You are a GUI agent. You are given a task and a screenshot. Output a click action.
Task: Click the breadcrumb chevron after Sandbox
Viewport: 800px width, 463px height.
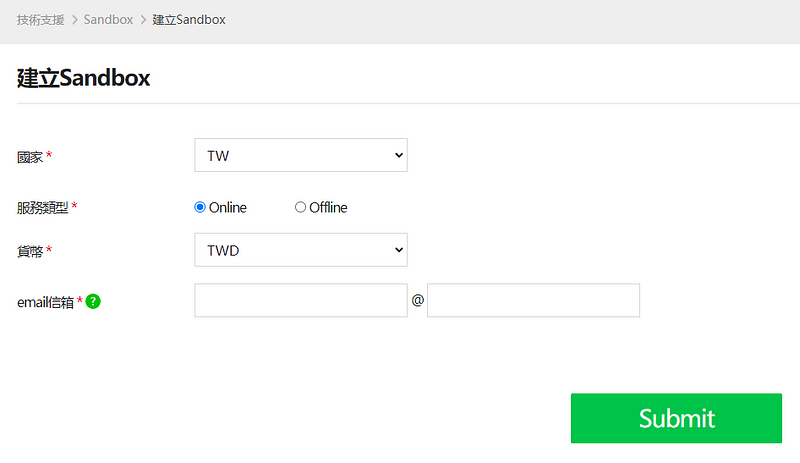click(143, 20)
